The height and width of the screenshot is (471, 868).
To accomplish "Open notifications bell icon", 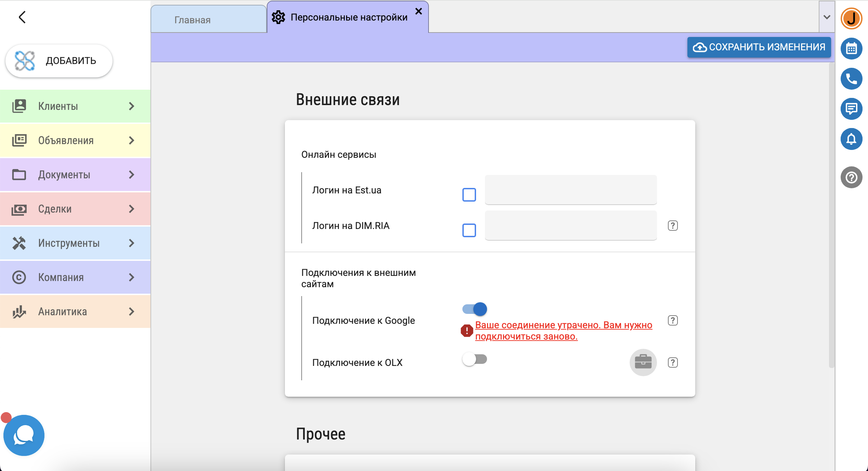I will coord(851,139).
